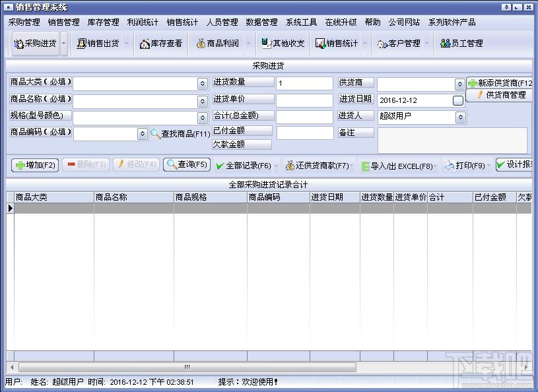Click 增加(F2) add button
This screenshot has width=538, height=392.
tap(35, 165)
